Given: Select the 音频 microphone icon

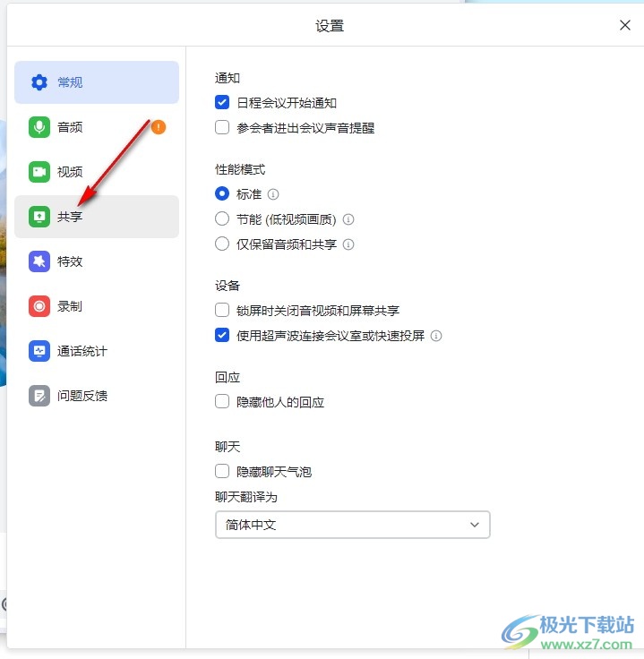Looking at the screenshot, I should 39,127.
